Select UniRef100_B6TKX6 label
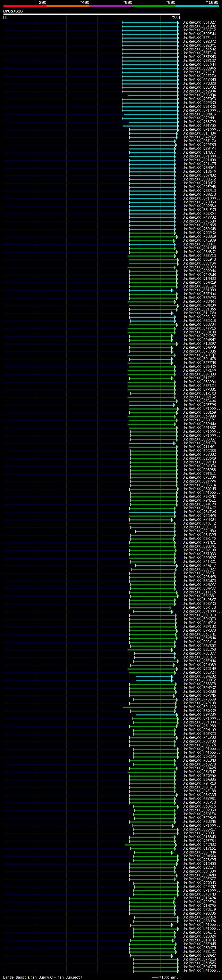Viewport: 222px width, 980px height. 199,106
